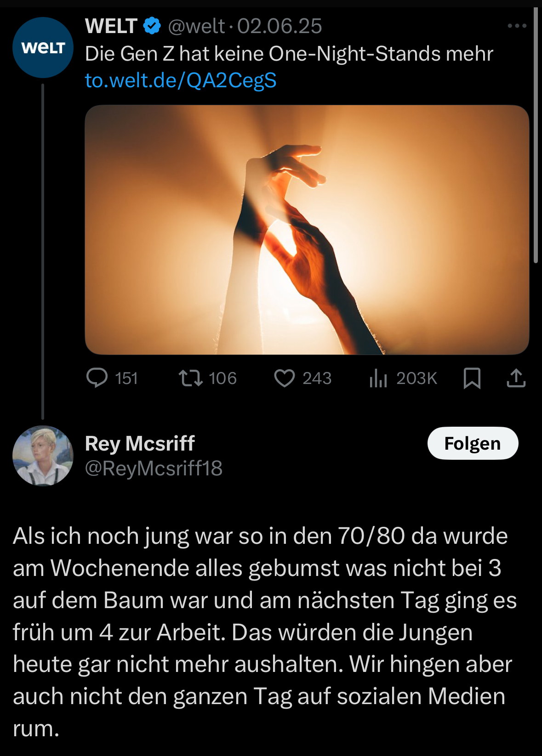
Task: Follow Rey Mcsriff with Folgen button
Action: pyautogui.click(x=473, y=443)
